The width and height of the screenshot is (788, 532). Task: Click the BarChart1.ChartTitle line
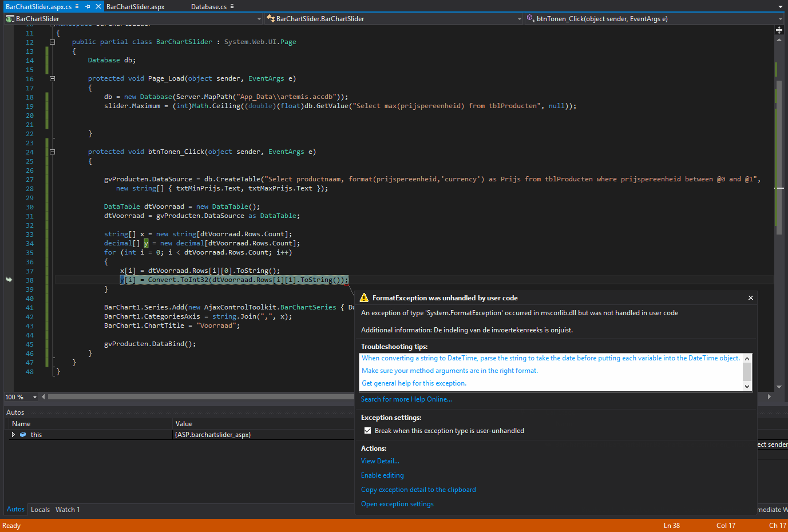172,325
